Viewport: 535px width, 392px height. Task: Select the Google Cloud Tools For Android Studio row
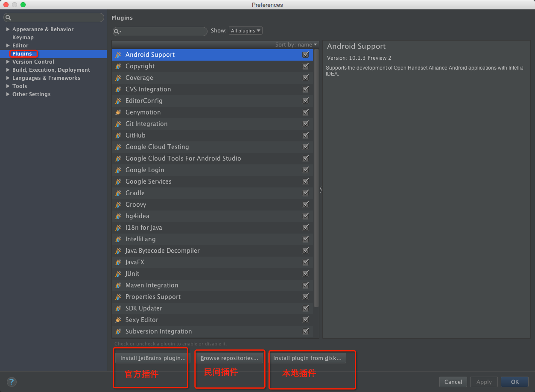pos(213,158)
